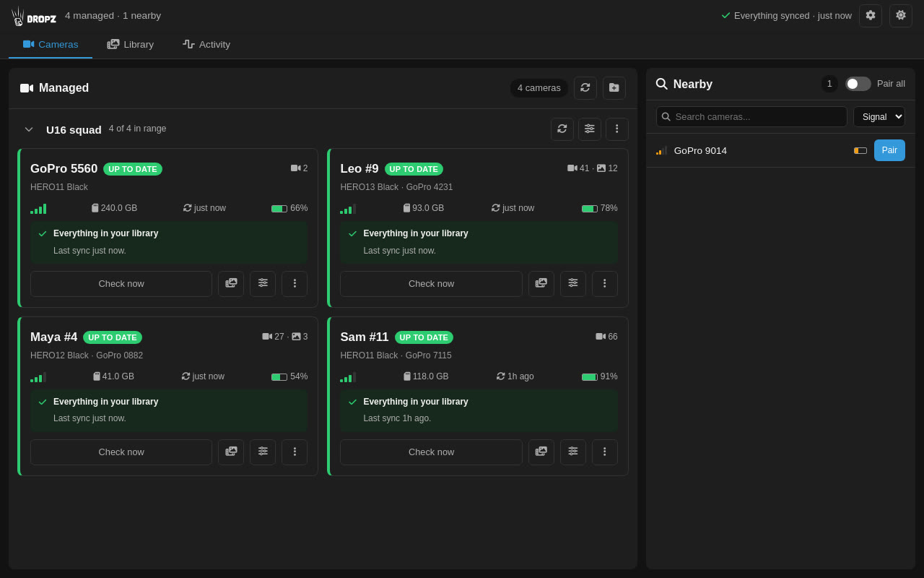Open the settings gear in the header
The width and height of the screenshot is (924, 578).
[871, 16]
